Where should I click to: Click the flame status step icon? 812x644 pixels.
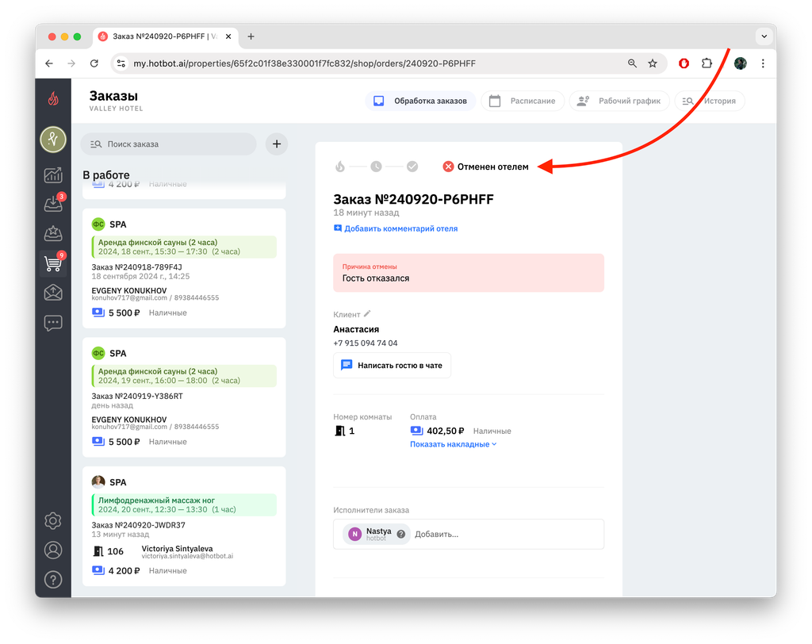[339, 167]
